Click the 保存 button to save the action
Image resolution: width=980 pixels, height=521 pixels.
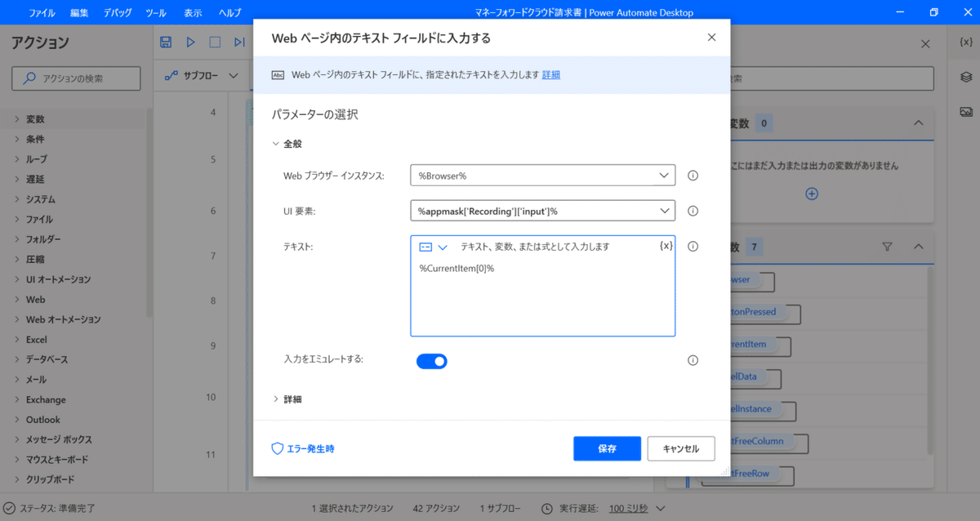click(607, 448)
